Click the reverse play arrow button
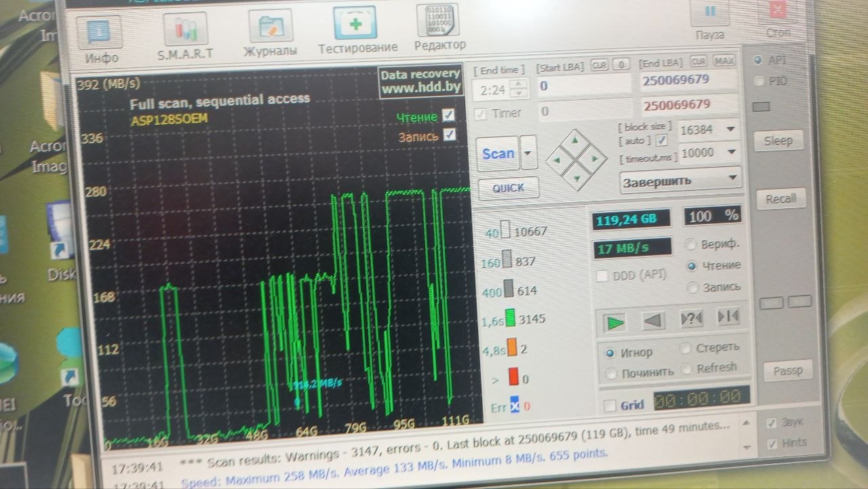 tap(652, 320)
